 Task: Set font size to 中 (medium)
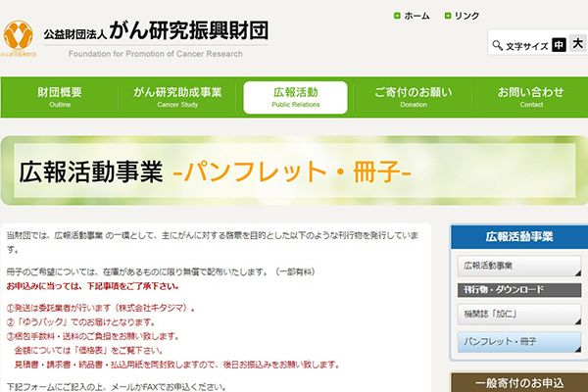(x=559, y=44)
